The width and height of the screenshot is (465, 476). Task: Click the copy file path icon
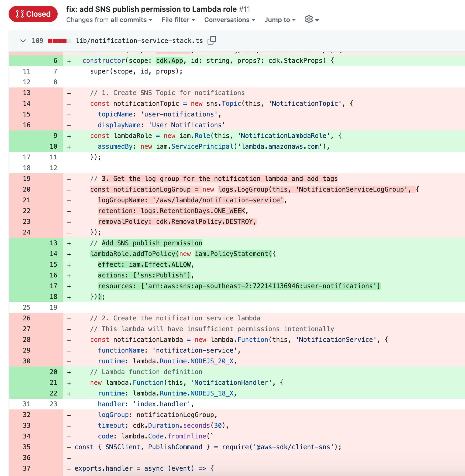tap(212, 40)
